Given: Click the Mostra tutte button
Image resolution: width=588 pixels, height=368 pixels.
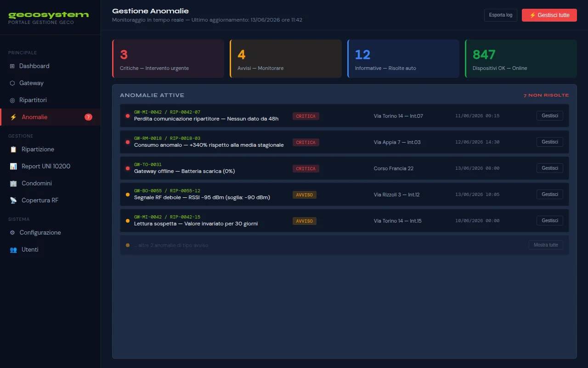Looking at the screenshot, I should click(x=546, y=245).
